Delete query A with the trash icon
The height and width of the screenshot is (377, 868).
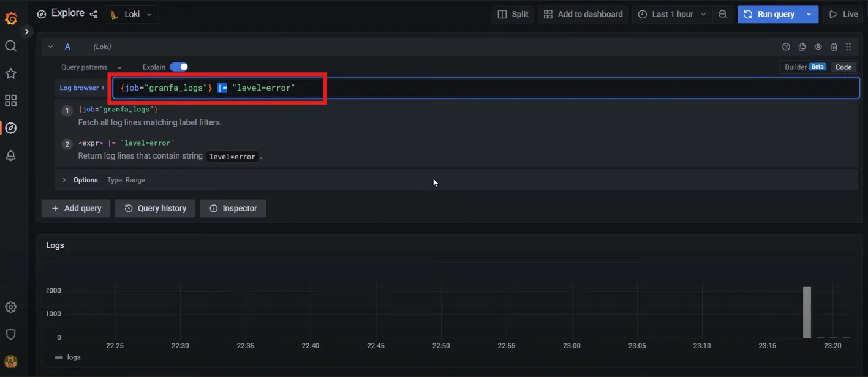click(834, 46)
